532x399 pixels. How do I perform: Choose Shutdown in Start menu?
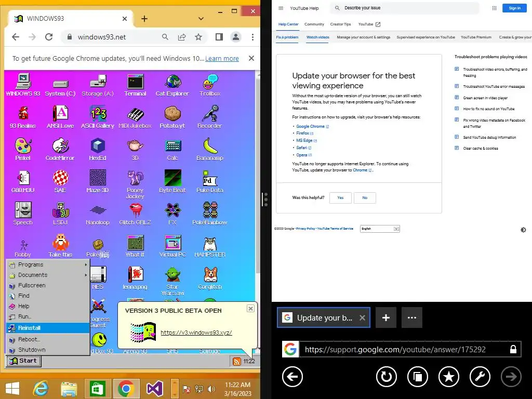coord(48,350)
